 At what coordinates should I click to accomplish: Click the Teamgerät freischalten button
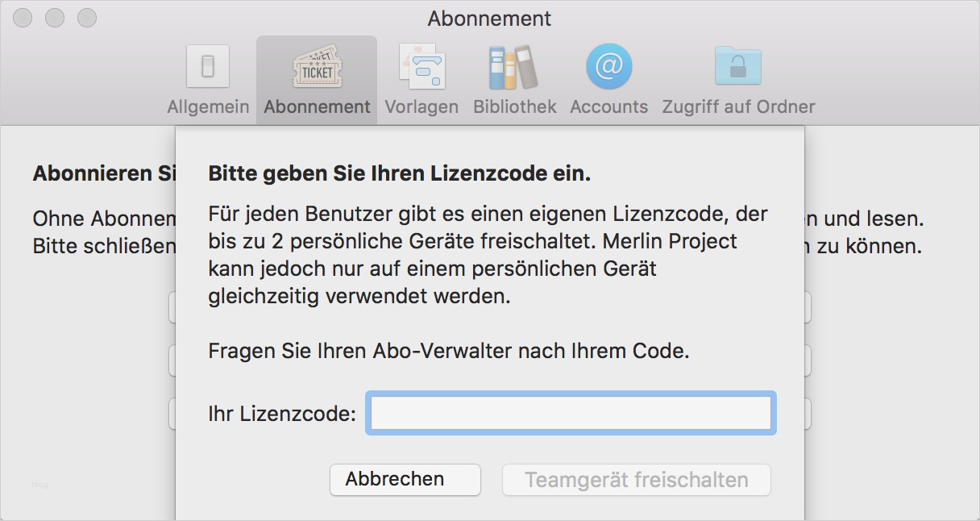pyautogui.click(x=636, y=480)
